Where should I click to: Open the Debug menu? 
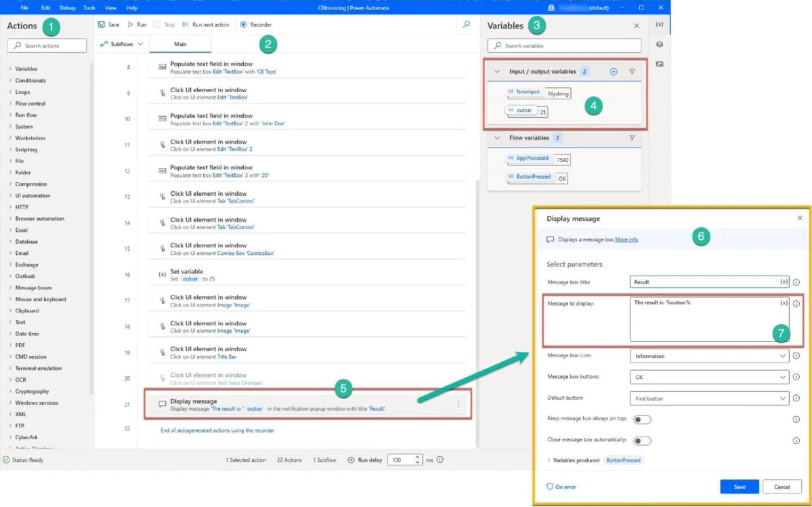[x=67, y=7]
